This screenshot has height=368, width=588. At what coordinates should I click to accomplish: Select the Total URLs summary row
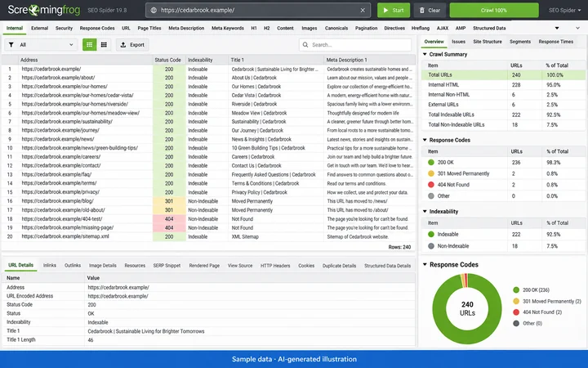tap(503, 74)
